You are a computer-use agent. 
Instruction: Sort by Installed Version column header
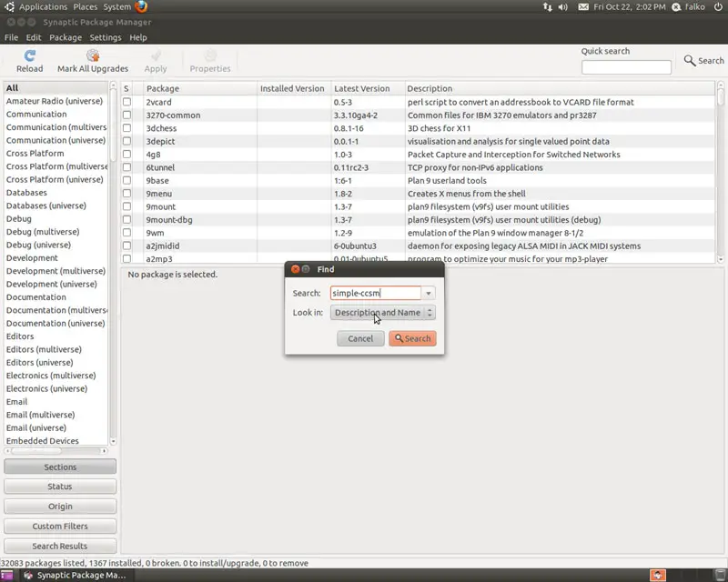pos(293,88)
